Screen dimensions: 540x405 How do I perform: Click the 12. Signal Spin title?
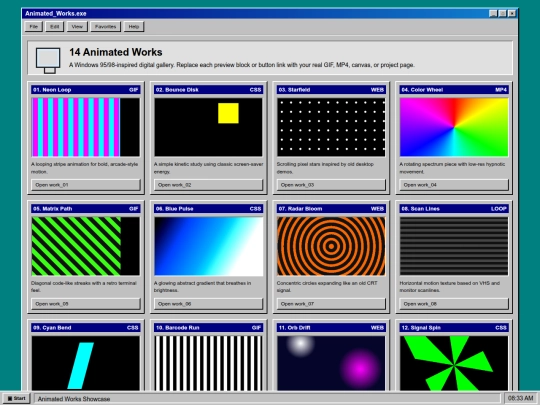click(421, 328)
